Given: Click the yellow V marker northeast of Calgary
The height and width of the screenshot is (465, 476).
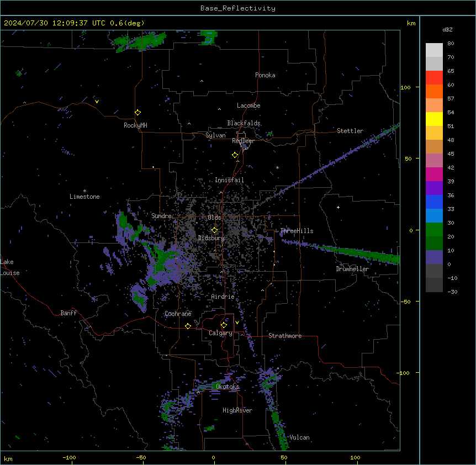Looking at the screenshot, I should 237,323.
